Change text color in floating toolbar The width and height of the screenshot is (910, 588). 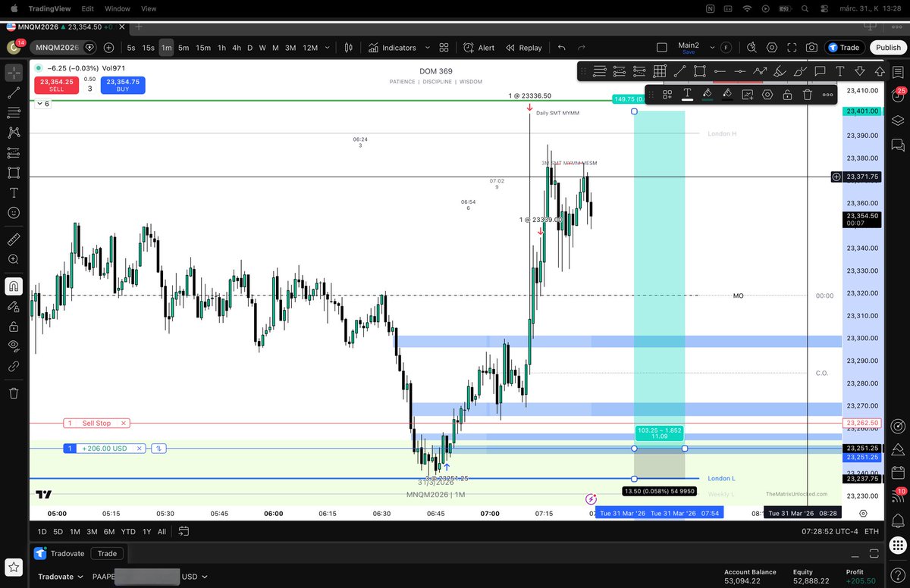(687, 95)
